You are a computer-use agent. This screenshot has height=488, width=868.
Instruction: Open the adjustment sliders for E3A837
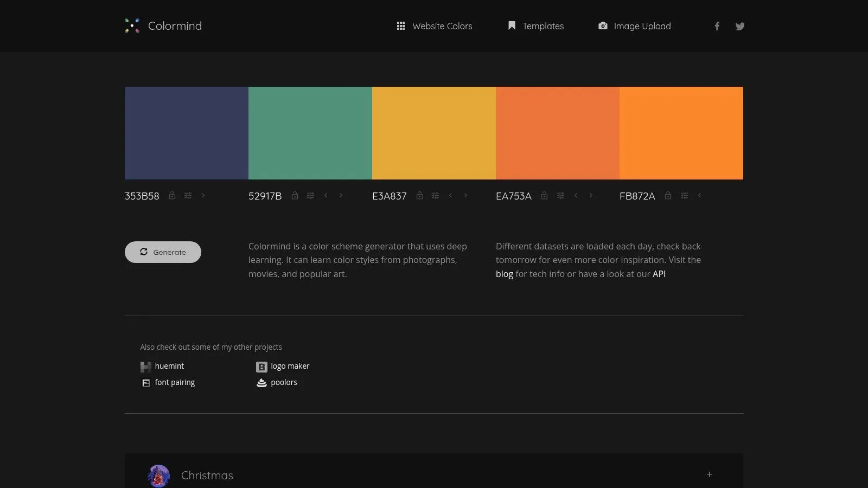tap(435, 195)
